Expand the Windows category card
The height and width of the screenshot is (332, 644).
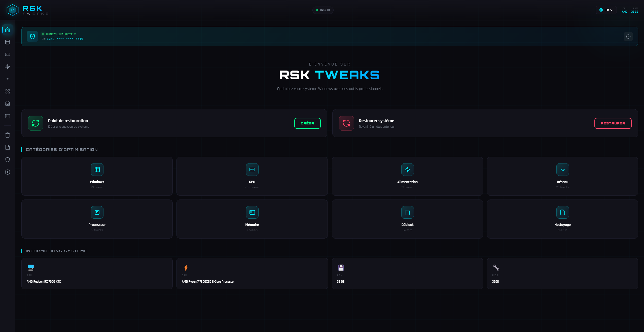[97, 176]
